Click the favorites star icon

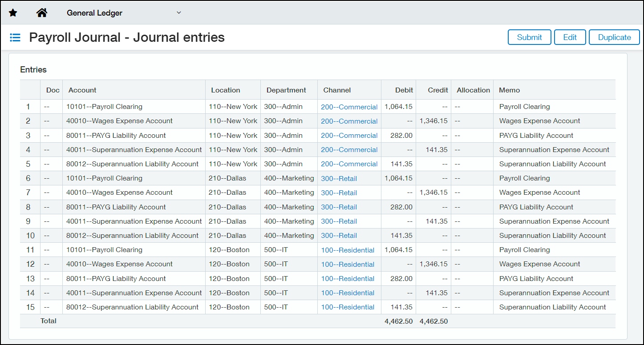pyautogui.click(x=13, y=13)
